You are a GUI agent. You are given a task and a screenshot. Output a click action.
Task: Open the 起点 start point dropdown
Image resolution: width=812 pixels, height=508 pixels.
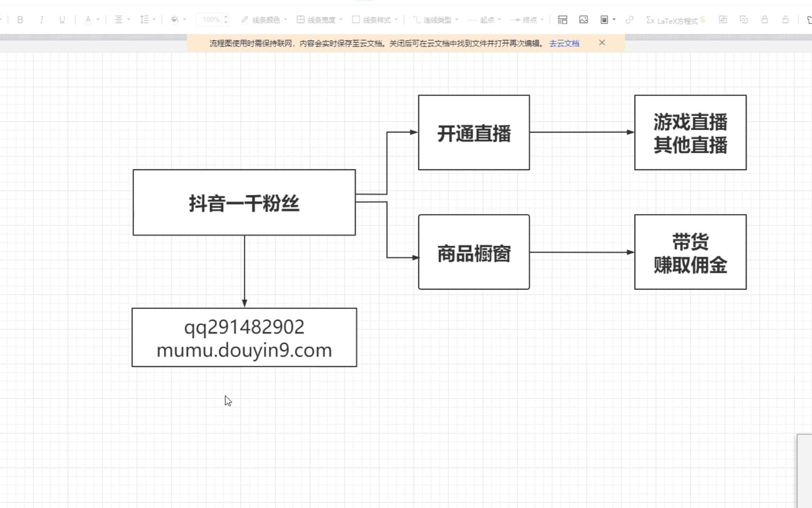484,20
